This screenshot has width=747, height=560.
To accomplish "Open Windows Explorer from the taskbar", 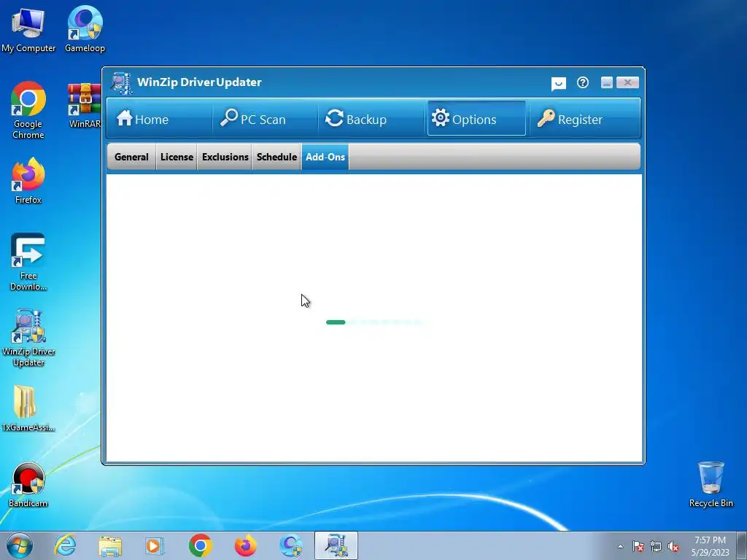I will 110,545.
